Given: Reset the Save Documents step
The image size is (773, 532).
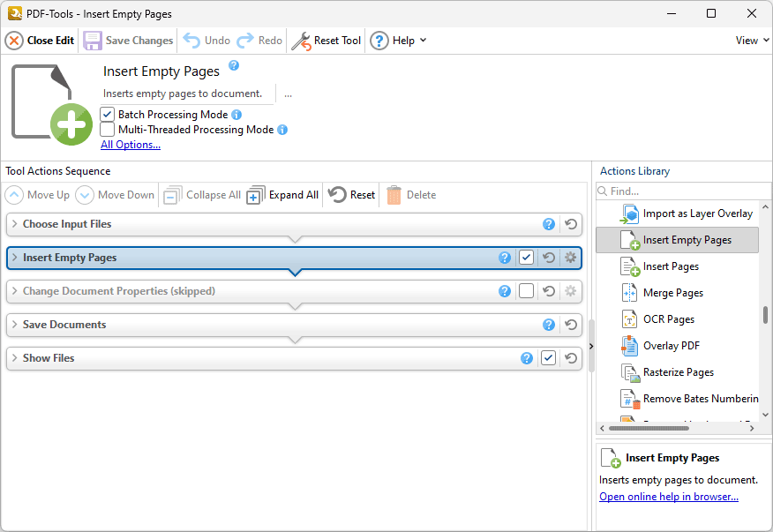Looking at the screenshot, I should tap(571, 325).
